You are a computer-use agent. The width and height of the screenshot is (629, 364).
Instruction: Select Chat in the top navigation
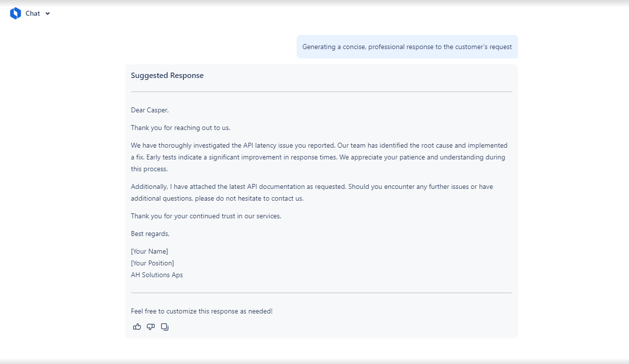pyautogui.click(x=33, y=13)
